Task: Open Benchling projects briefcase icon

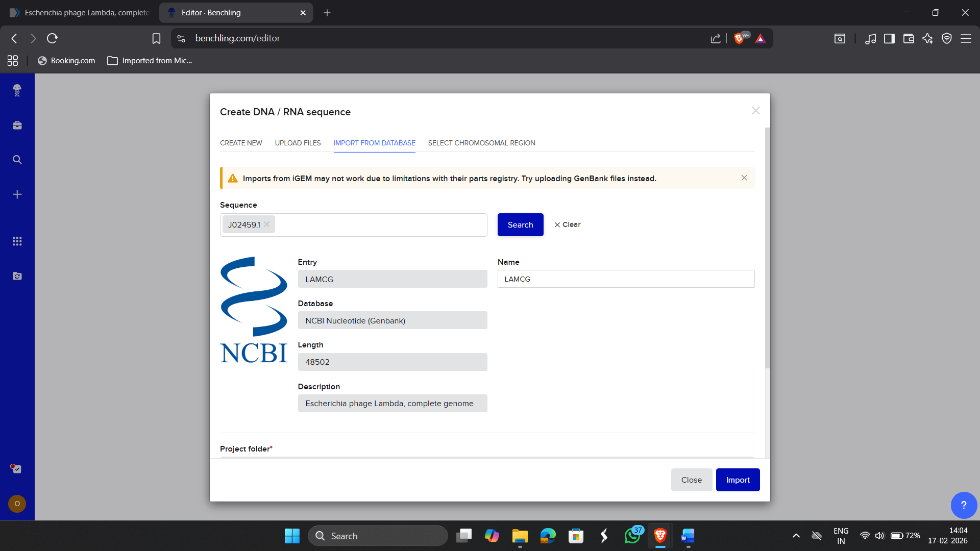Action: [x=17, y=125]
